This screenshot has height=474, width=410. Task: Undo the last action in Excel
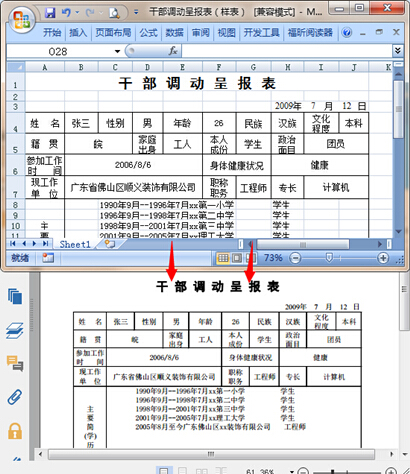pos(66,13)
